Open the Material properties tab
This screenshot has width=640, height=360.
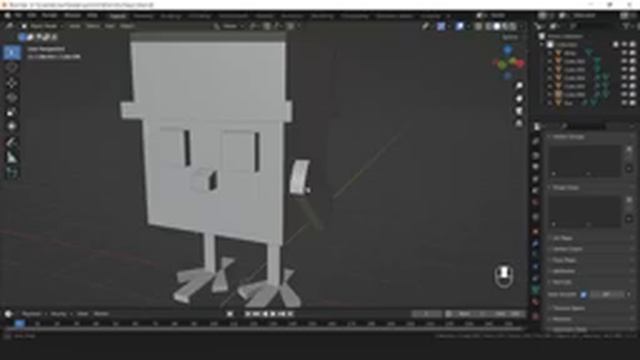(x=536, y=302)
